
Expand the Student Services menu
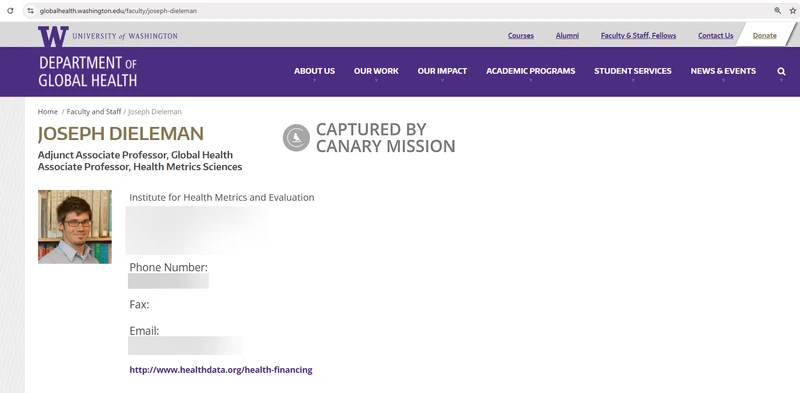633,71
